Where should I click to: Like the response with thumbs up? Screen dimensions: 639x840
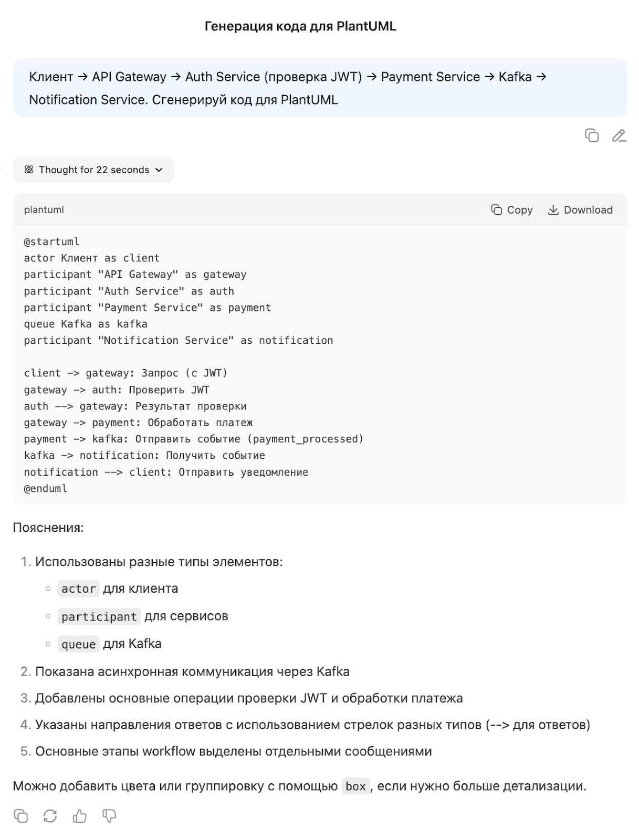tap(80, 816)
